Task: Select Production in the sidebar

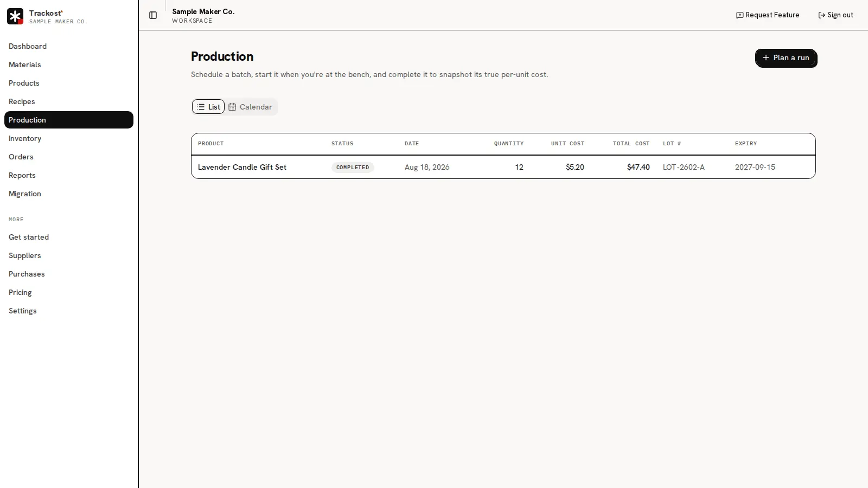Action: coord(69,120)
